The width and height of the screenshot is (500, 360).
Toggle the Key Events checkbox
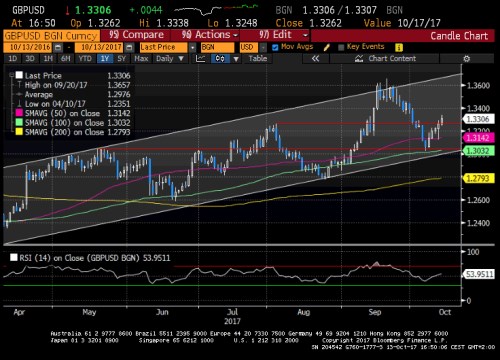(x=341, y=47)
